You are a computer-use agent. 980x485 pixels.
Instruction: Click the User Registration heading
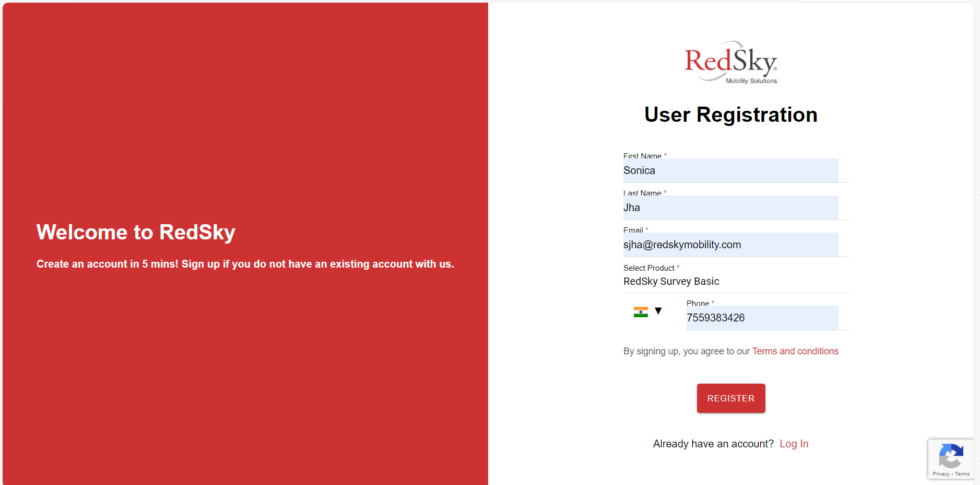point(731,114)
